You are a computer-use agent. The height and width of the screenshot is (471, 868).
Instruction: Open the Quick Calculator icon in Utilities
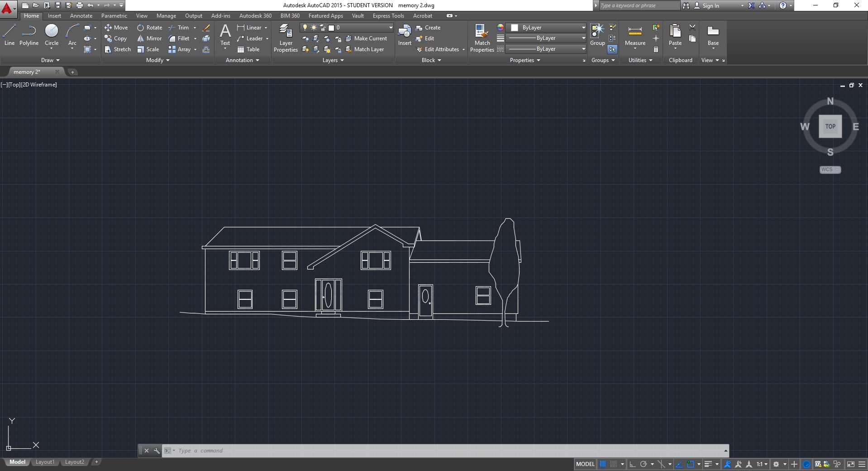pos(656,49)
